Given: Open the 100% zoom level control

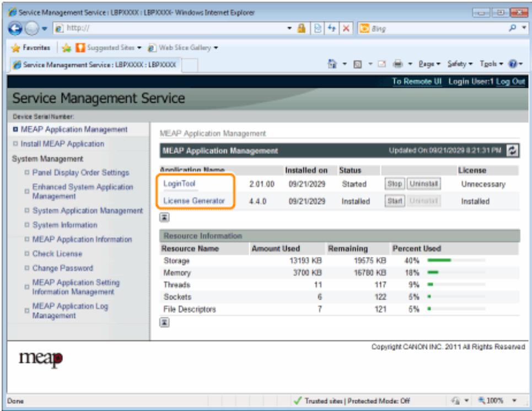Looking at the screenshot, I should pos(491,401).
